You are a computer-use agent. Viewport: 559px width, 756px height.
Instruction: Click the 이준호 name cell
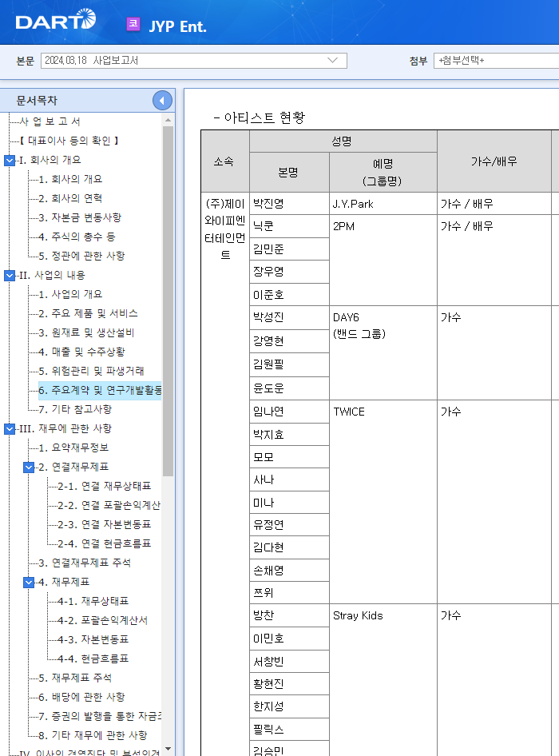289,295
